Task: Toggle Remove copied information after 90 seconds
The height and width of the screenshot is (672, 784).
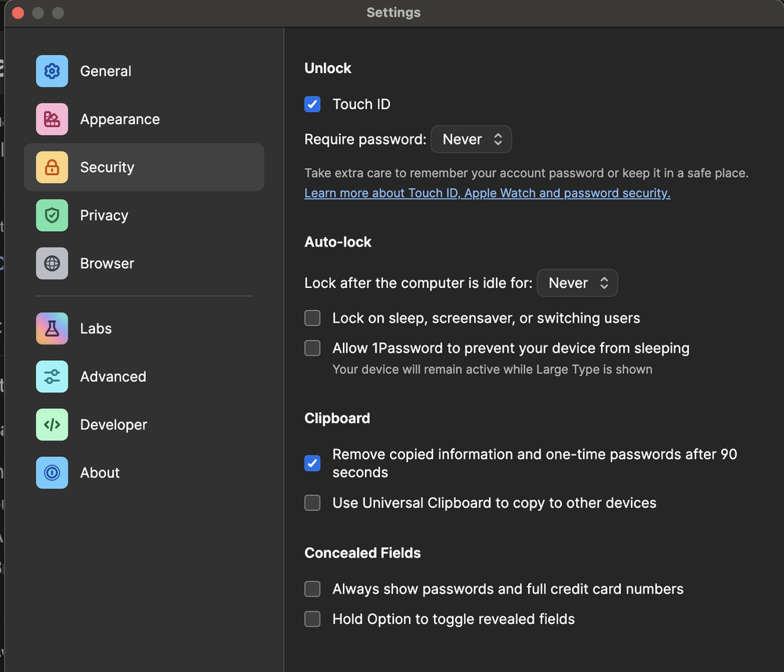Action: (312, 463)
